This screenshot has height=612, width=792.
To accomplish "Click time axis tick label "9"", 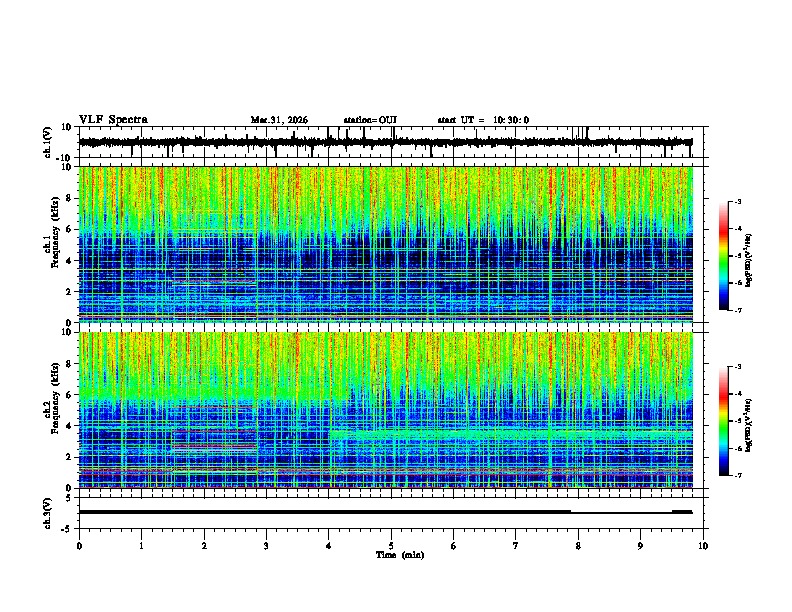I will (x=640, y=546).
